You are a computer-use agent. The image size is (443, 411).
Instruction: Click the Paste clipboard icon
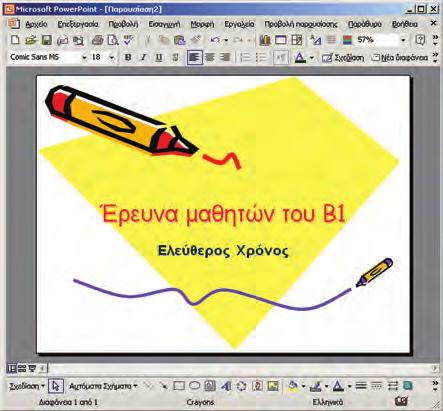click(x=180, y=40)
